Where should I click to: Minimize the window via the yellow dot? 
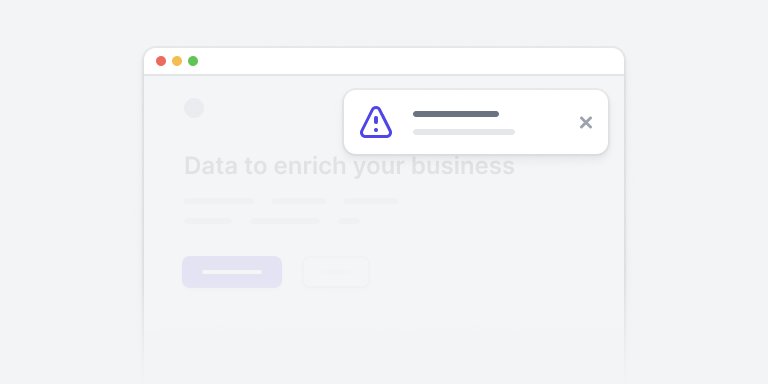pos(177,61)
